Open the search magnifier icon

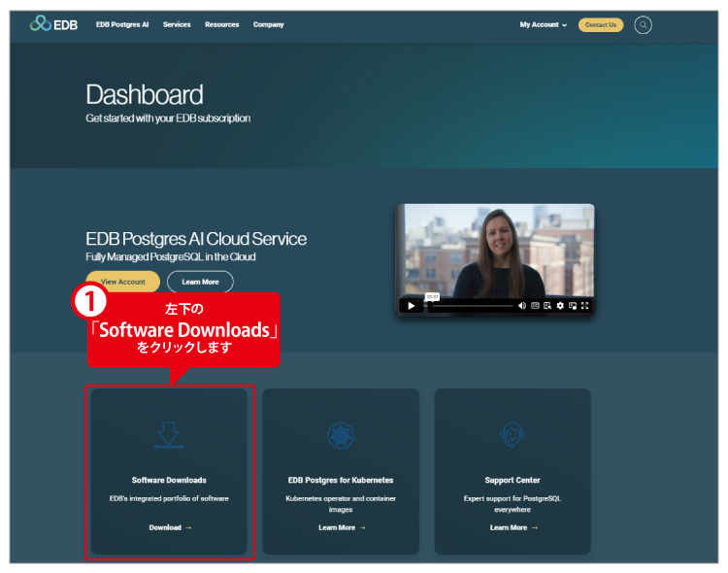pos(643,25)
